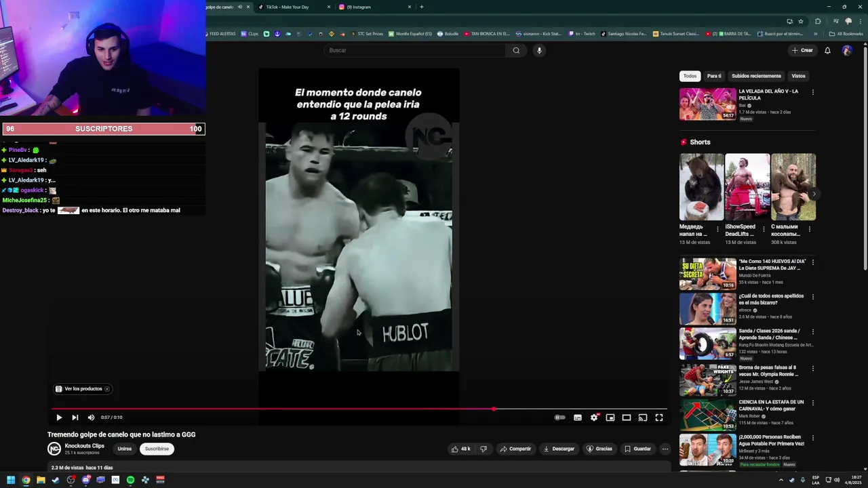Open Windows Start menu
The image size is (868, 488).
[11, 480]
